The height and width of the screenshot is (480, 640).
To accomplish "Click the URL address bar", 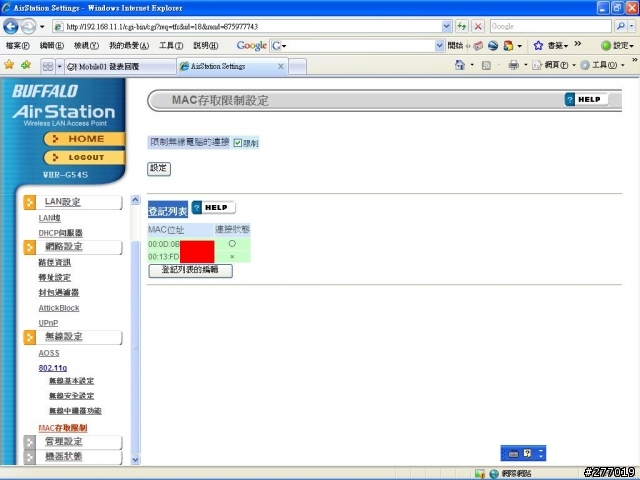I will coord(247,27).
